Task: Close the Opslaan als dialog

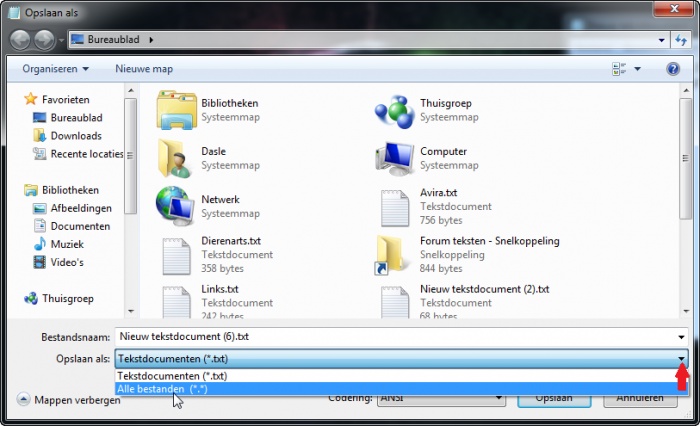Action: click(674, 8)
